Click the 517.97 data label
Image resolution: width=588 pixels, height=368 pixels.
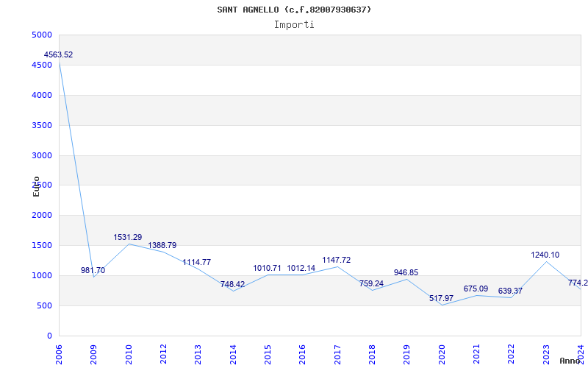click(x=442, y=298)
